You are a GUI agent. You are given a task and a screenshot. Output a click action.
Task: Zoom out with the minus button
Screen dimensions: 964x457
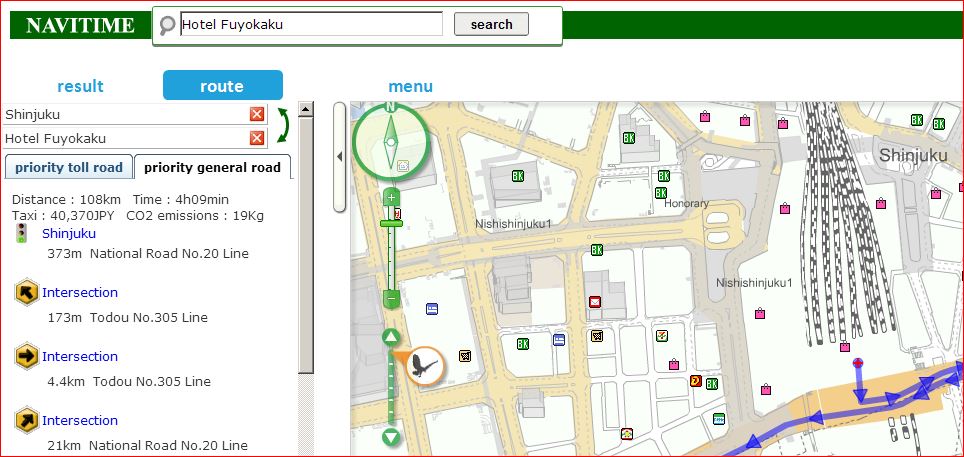tap(392, 298)
